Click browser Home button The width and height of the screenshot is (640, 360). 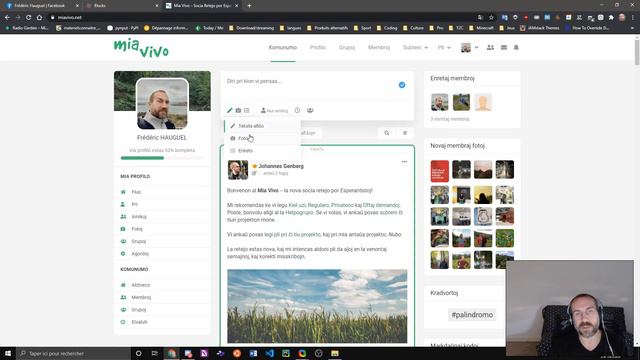[39, 18]
